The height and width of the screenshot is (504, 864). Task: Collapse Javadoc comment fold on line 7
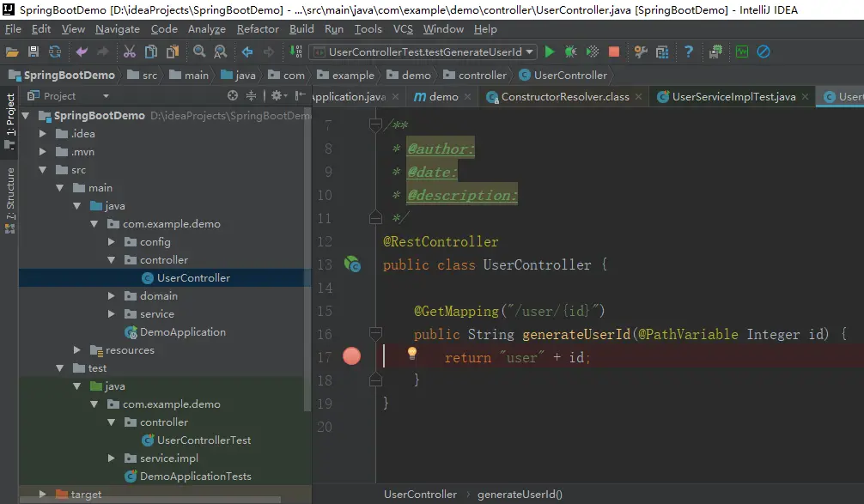pyautogui.click(x=375, y=124)
